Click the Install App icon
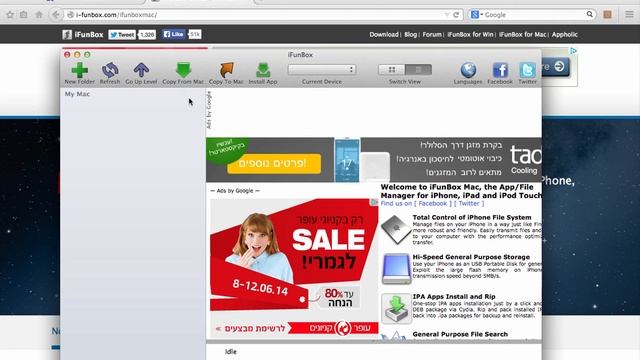Viewport: 640px width, 360px height. click(263, 70)
